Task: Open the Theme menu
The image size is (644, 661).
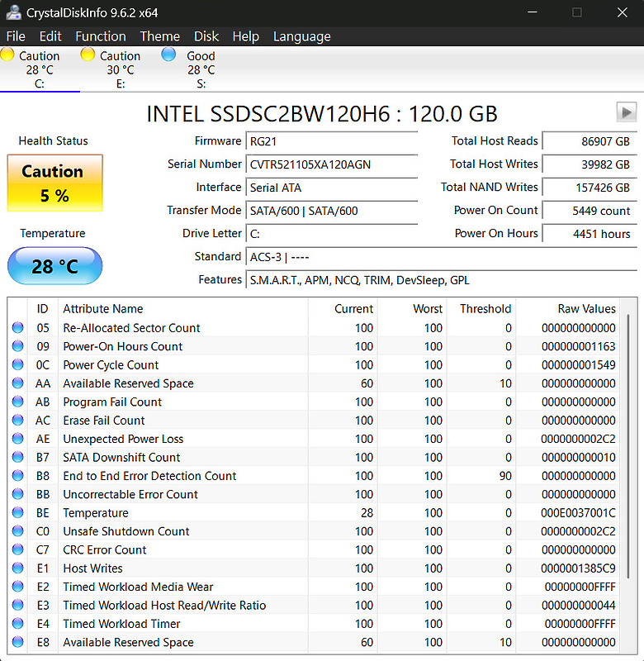Action: (159, 36)
